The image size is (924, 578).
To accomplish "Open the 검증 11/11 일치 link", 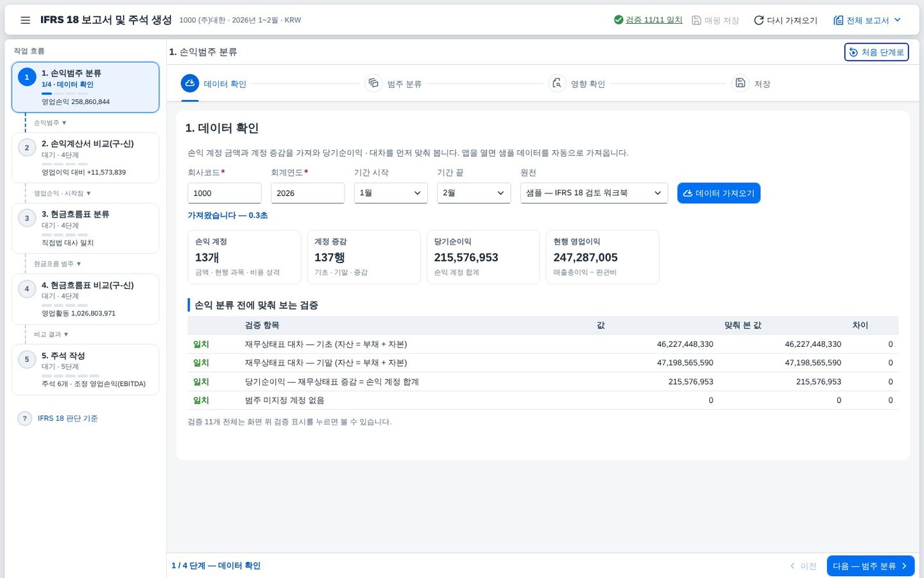I will click(654, 20).
